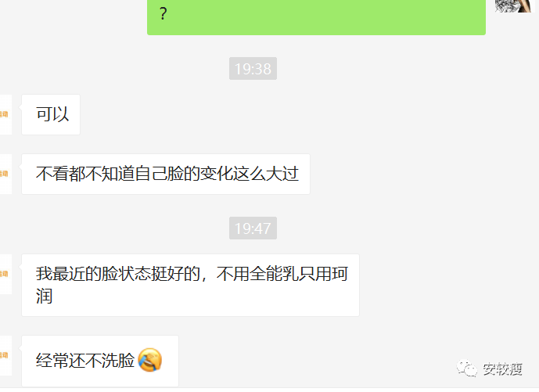Click the avatar next to the 我最近的脸状态 message
Image resolution: width=539 pixels, height=392 pixels.
(5, 274)
